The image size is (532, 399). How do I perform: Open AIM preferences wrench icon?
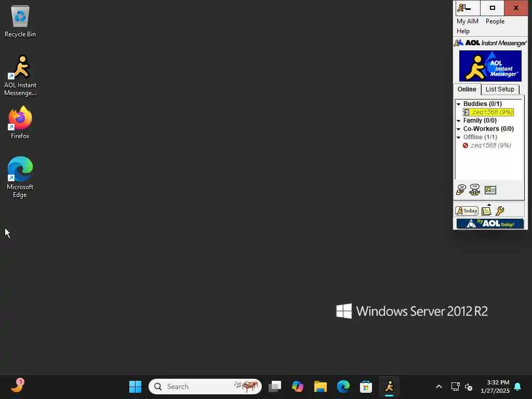500,211
